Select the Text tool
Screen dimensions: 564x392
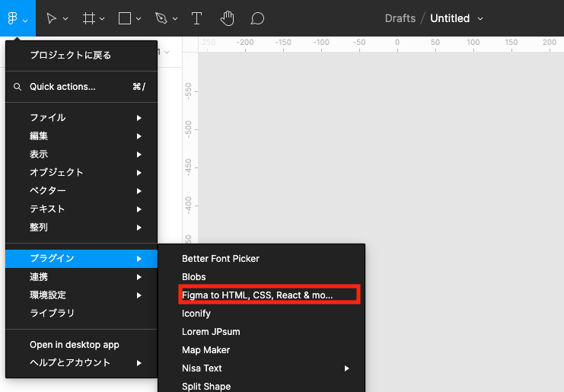coord(196,18)
